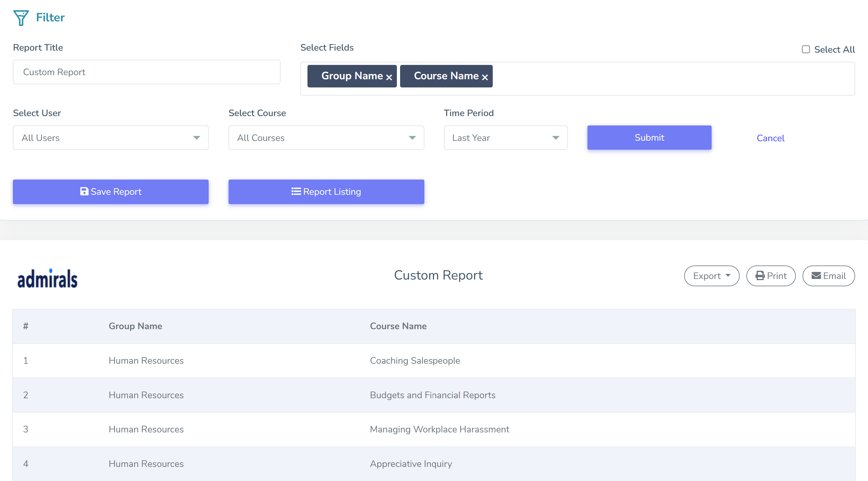Image resolution: width=868 pixels, height=481 pixels.
Task: Remove the Course Name field tag
Action: (485, 77)
